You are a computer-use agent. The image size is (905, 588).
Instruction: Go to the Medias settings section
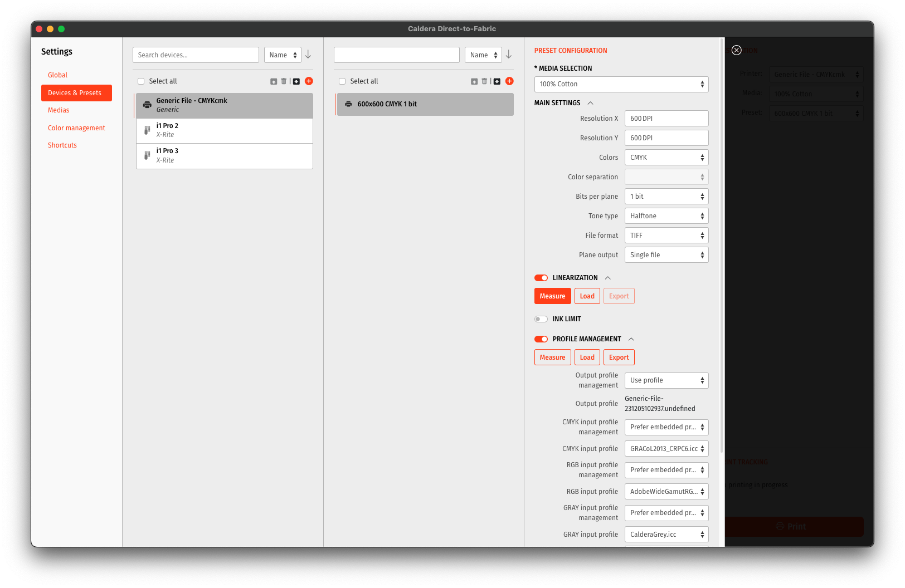59,110
